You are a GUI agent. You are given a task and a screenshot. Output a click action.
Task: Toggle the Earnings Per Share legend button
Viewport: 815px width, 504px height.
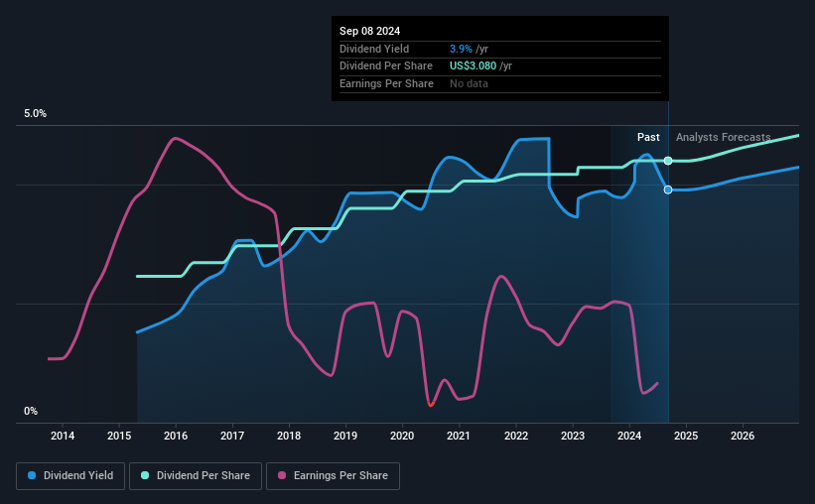tap(333, 476)
